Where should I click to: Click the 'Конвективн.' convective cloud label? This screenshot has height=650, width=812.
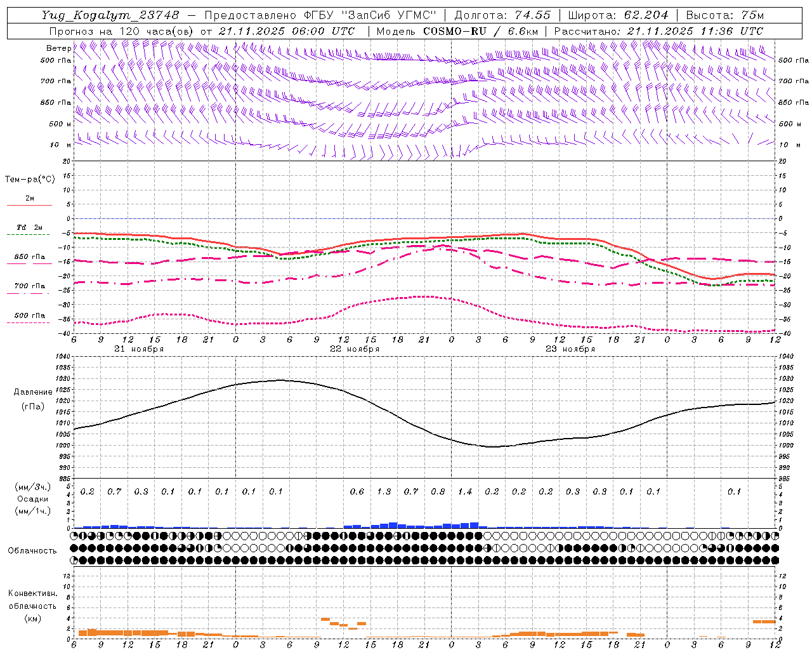tap(33, 594)
